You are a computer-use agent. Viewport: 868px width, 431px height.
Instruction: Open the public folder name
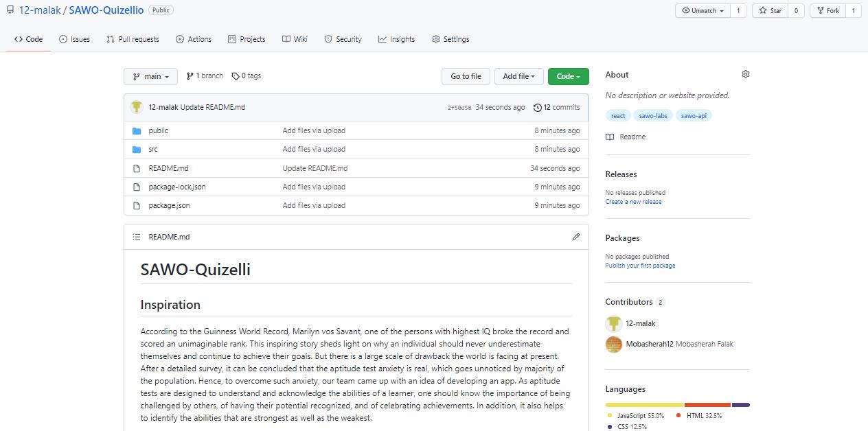click(x=158, y=130)
